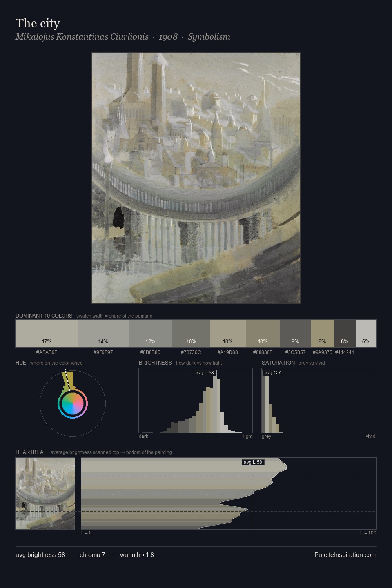
Task: Click the 'grey' axis label
Action: 267,436
